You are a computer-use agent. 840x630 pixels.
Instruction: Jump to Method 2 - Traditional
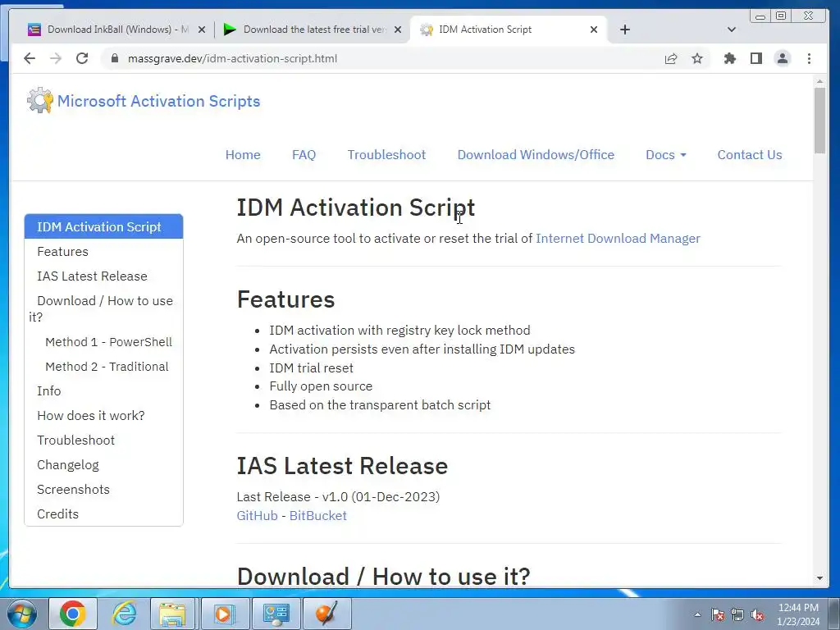107,367
